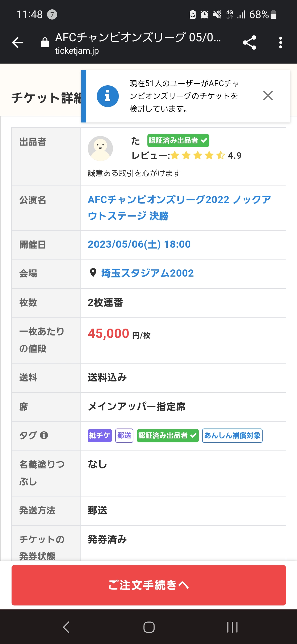Dismiss the 51 users notification banner

click(x=268, y=95)
